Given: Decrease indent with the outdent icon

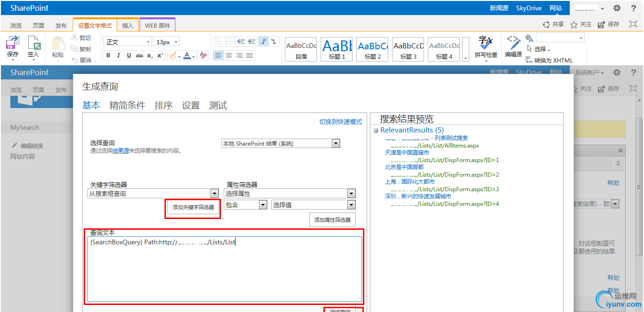Looking at the screenshot, I should click(241, 41).
